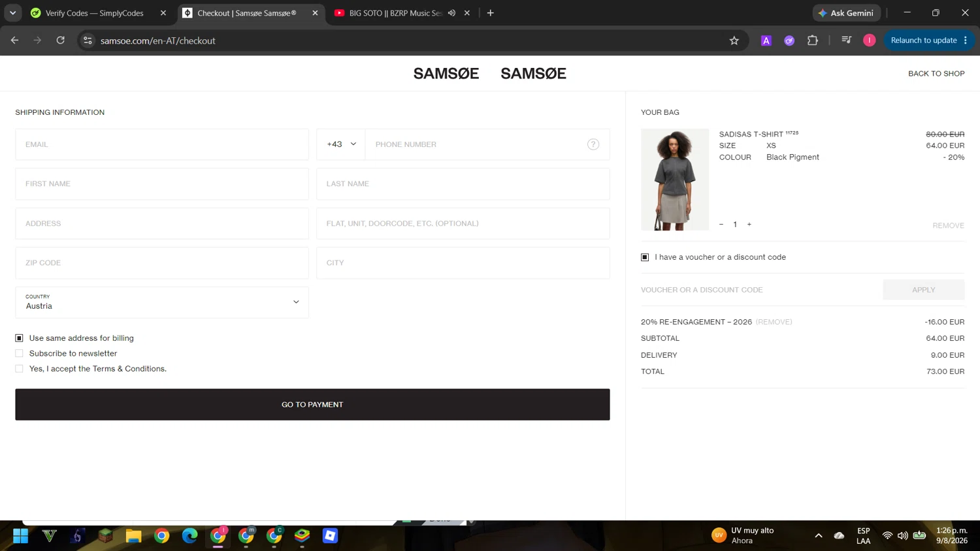Close the Verify Codes — SimplyCodes tab
Image resolution: width=980 pixels, height=551 pixels.
[163, 13]
